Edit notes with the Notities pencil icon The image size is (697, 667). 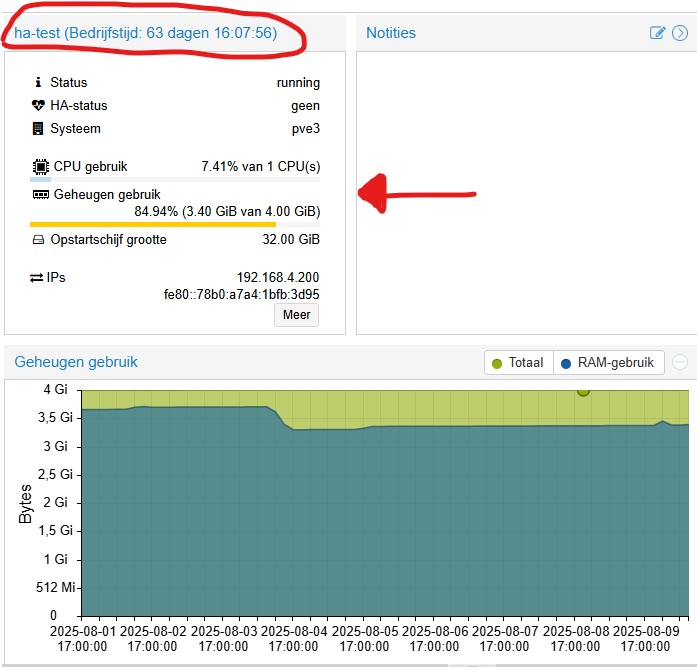[x=657, y=33]
